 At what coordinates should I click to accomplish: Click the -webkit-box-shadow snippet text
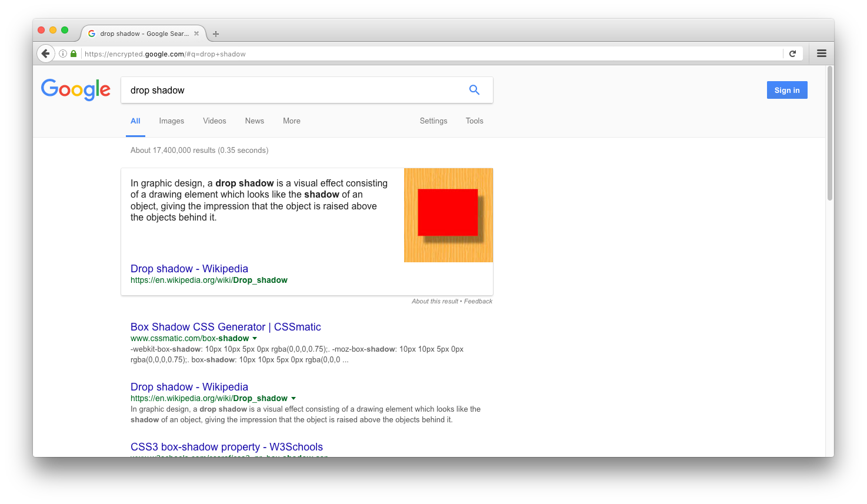[297, 355]
